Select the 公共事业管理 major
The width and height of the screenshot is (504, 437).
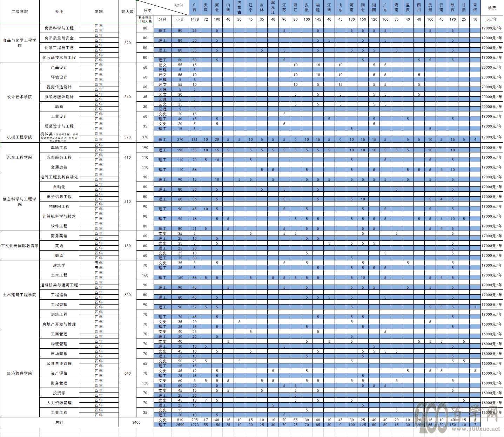(x=59, y=363)
